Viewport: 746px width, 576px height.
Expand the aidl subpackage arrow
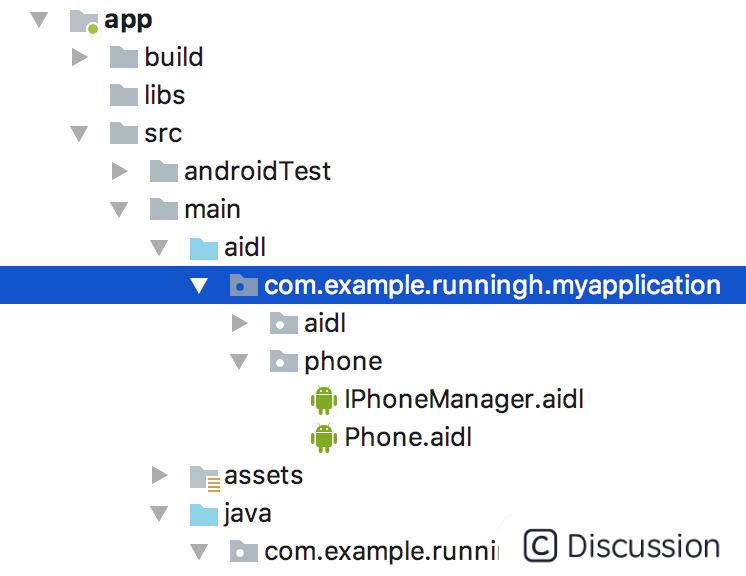click(x=239, y=323)
